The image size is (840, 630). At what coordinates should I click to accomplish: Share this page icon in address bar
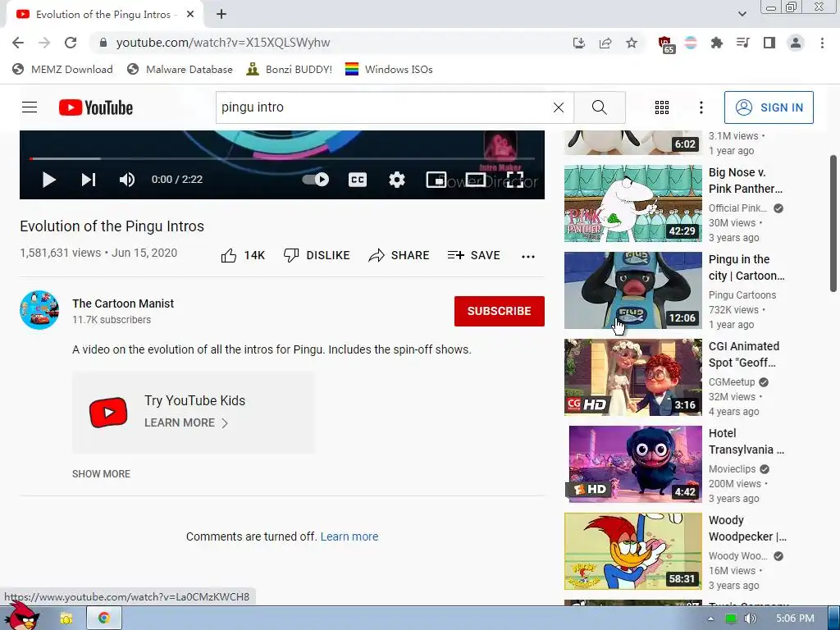[605, 43]
